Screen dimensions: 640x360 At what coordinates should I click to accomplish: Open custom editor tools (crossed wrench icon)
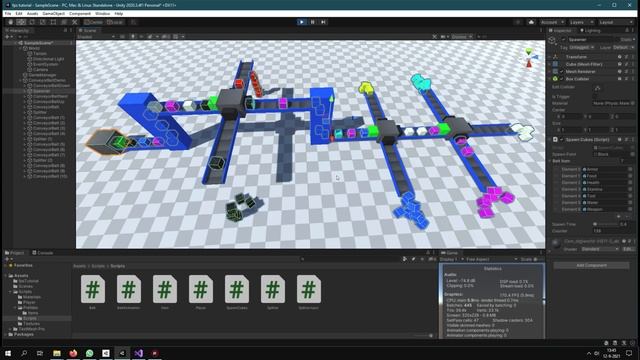(75, 22)
